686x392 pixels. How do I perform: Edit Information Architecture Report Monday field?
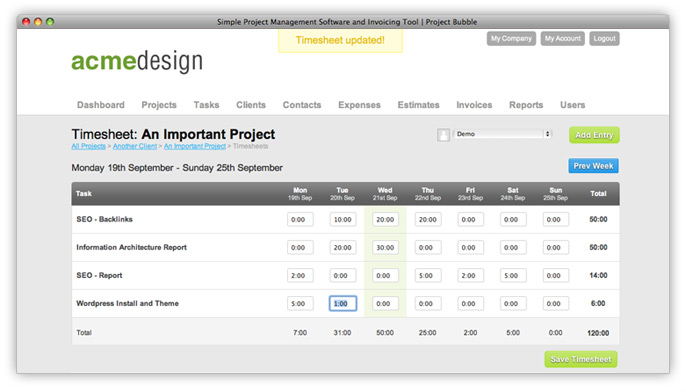point(300,247)
